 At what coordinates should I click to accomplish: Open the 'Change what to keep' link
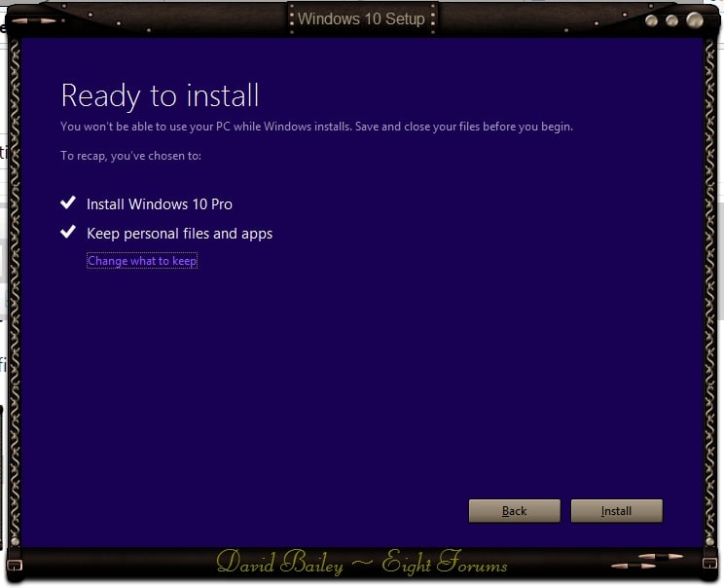click(142, 261)
